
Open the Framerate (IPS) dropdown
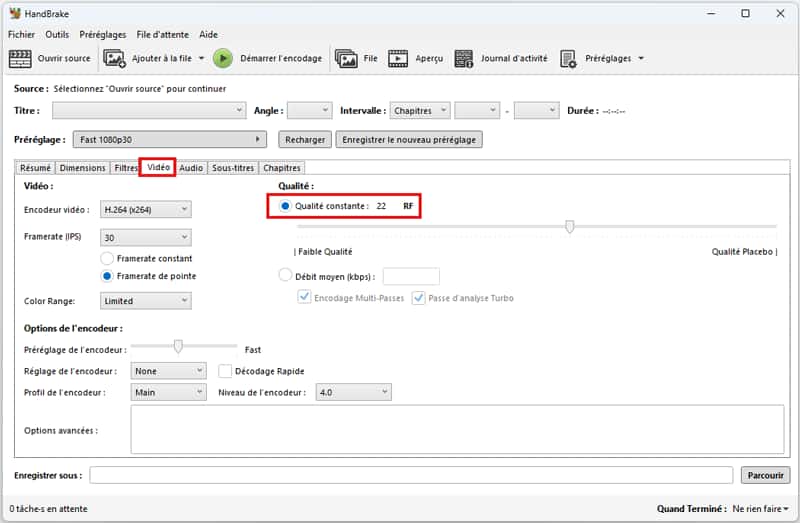coord(146,237)
